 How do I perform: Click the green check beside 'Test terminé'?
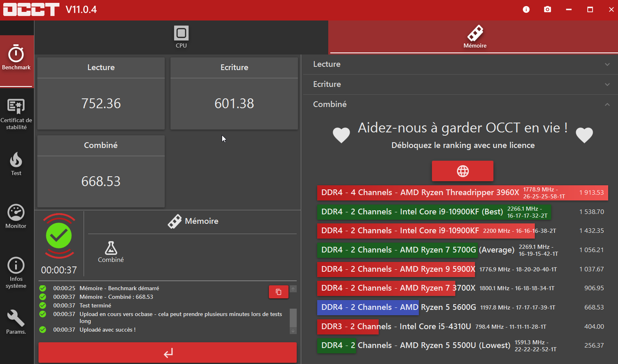(x=43, y=306)
